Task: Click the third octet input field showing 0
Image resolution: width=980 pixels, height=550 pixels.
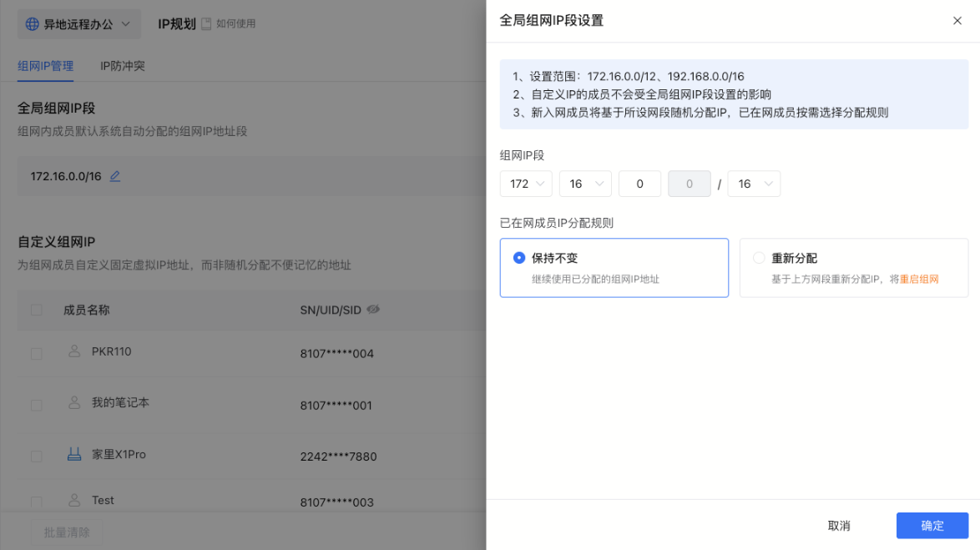Action: [x=640, y=184]
